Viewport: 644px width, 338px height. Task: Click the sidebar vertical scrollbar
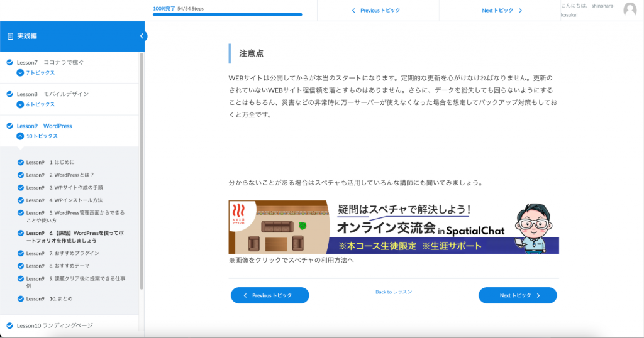(142, 170)
